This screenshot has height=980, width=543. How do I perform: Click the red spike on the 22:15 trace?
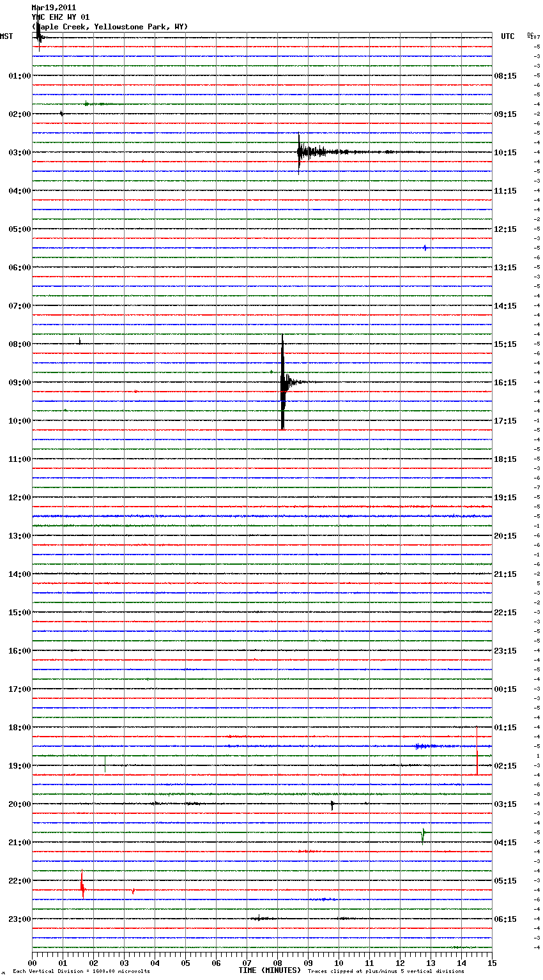82,885
